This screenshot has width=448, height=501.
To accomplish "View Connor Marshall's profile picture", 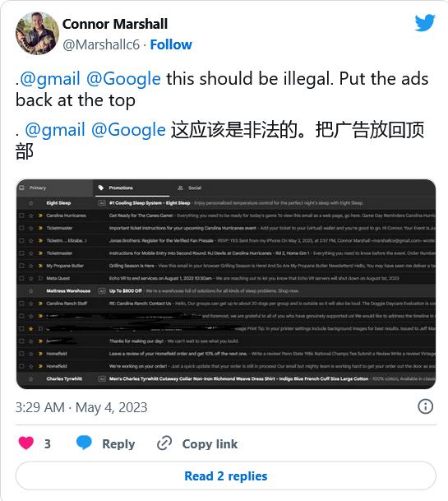I will 37,33.
